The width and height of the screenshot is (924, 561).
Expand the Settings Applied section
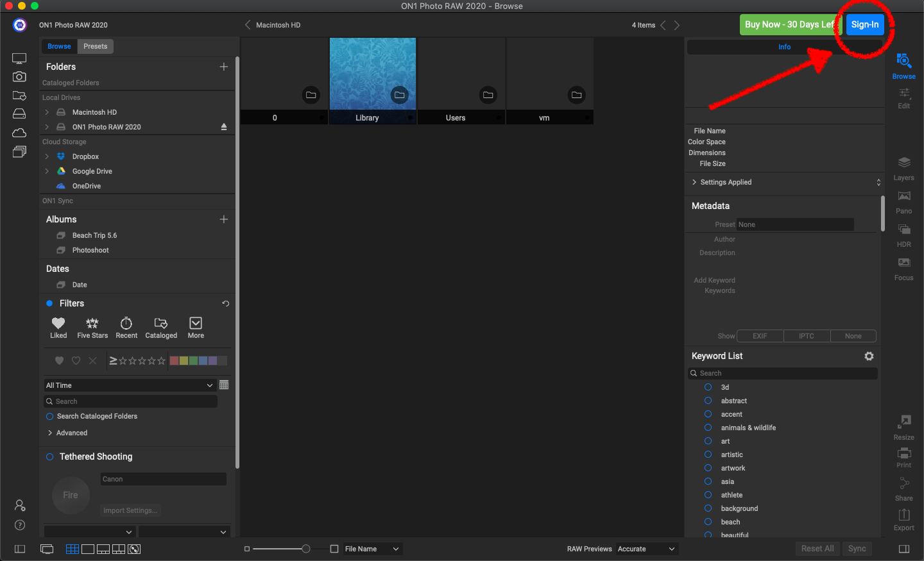694,183
